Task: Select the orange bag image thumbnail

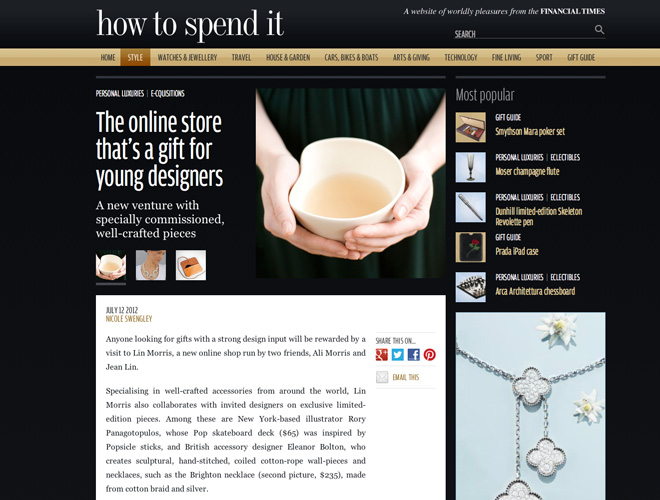Action: (191, 265)
